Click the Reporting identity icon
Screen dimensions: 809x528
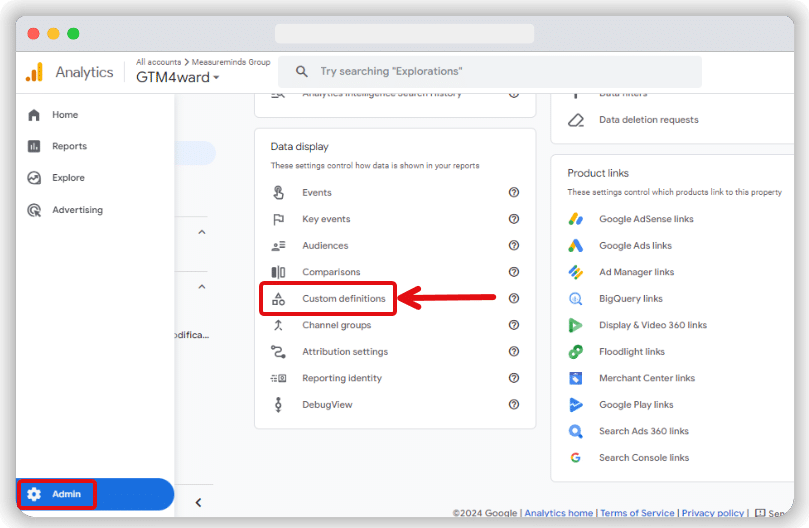(x=278, y=378)
